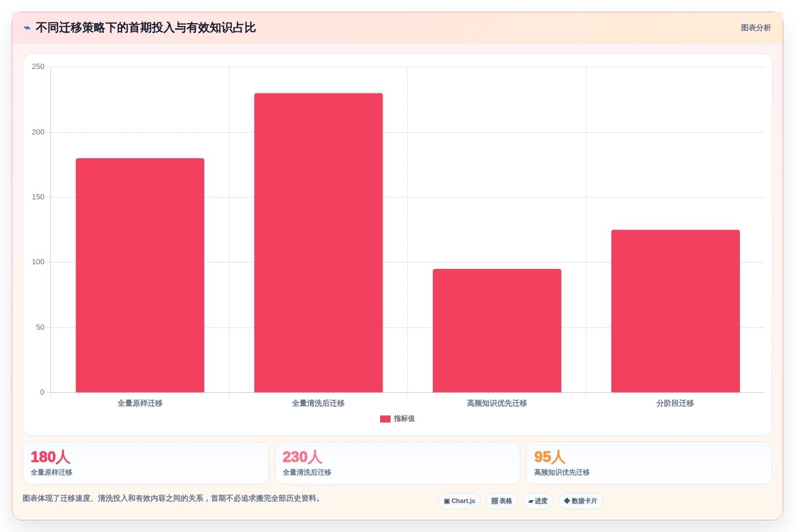The width and height of the screenshot is (795, 532).
Task: Toggle the 指标值 legend color swatch
Action: coord(385,419)
